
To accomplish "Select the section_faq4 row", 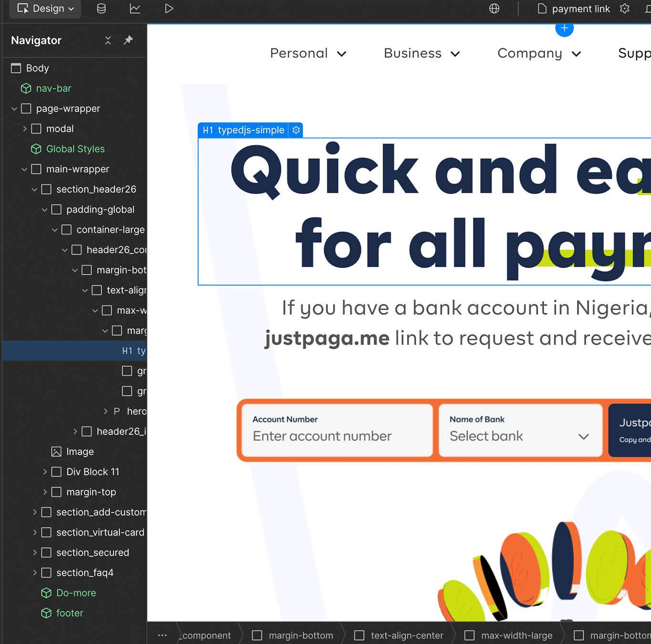I will pos(74,573).
